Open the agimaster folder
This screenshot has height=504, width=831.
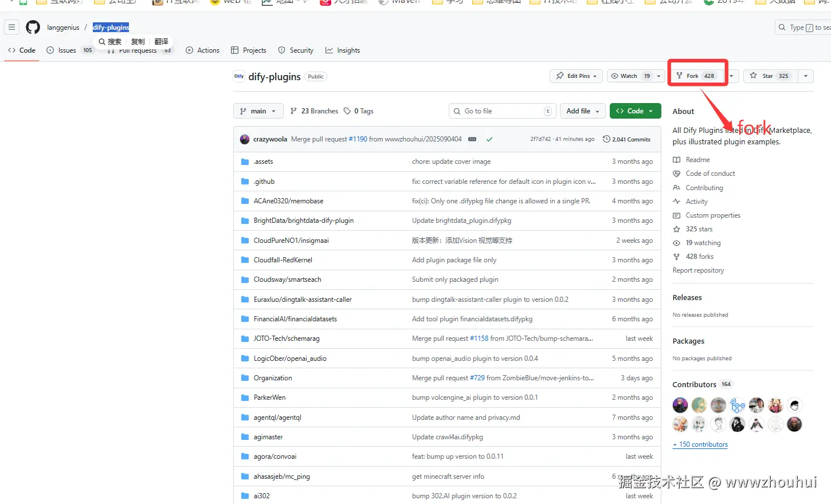[x=268, y=437]
